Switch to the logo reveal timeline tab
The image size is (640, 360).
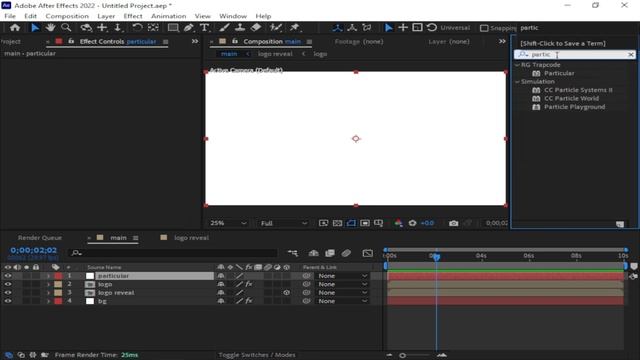(x=191, y=238)
